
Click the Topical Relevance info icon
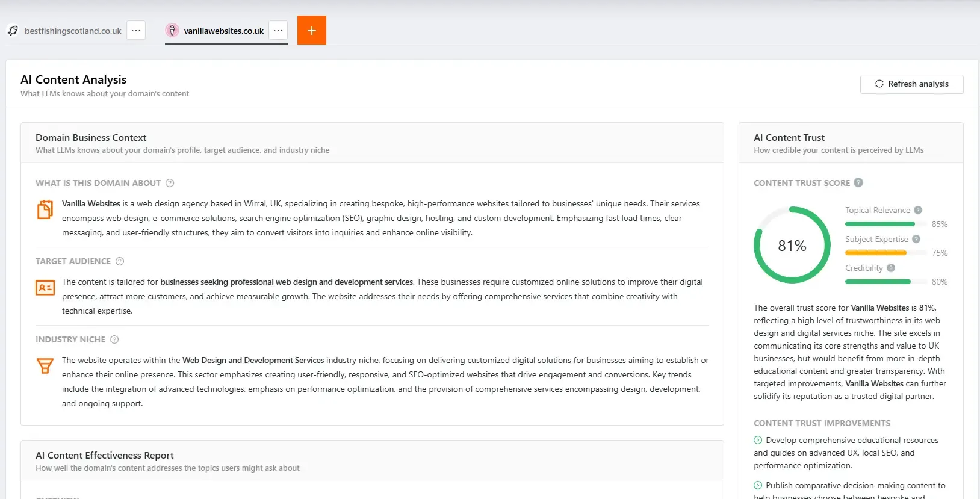click(x=918, y=210)
